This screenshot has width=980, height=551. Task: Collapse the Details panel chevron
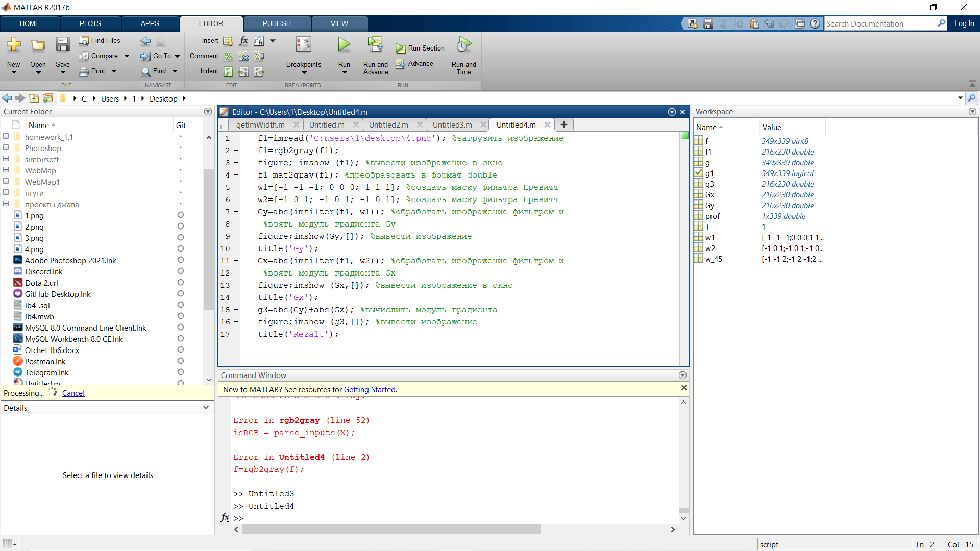click(206, 408)
